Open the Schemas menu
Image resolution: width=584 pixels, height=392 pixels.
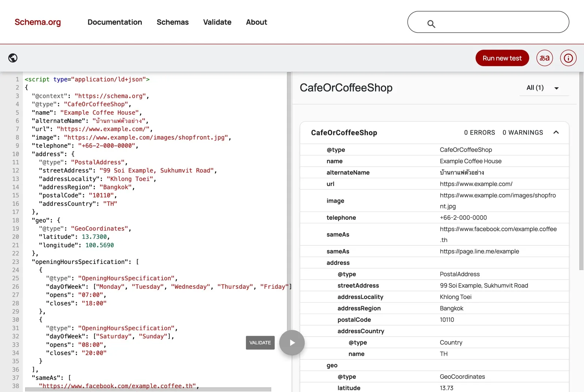pyautogui.click(x=173, y=22)
